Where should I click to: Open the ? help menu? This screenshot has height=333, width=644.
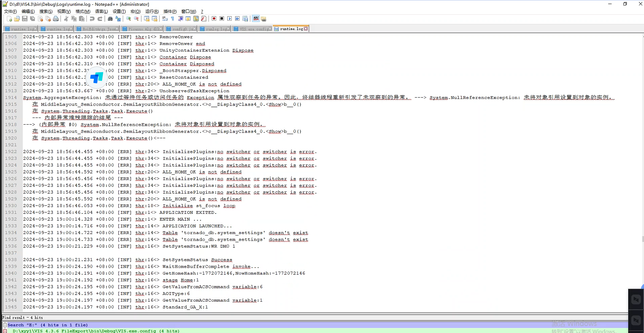(x=202, y=12)
